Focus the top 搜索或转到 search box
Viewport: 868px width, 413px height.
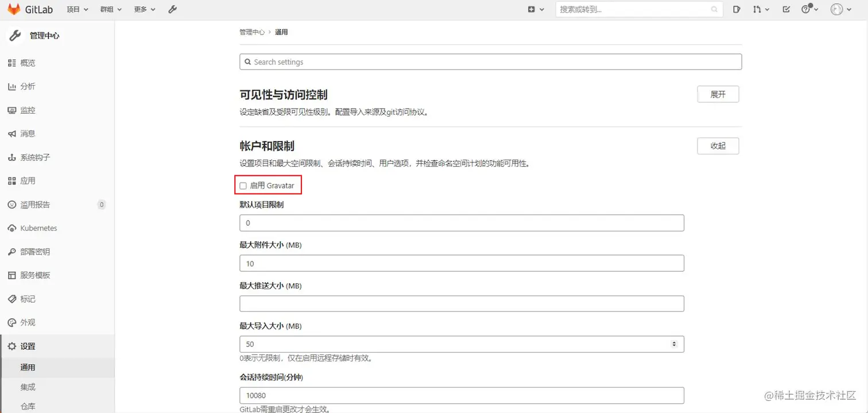639,9
